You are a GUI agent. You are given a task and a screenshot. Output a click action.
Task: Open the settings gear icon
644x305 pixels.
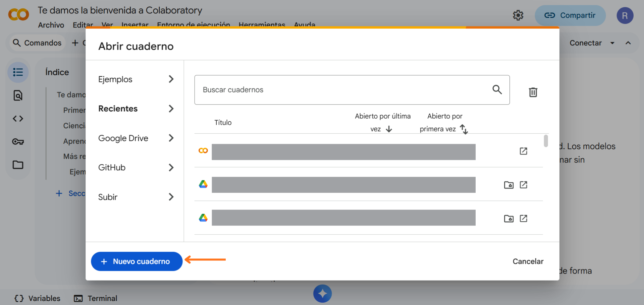[518, 15]
